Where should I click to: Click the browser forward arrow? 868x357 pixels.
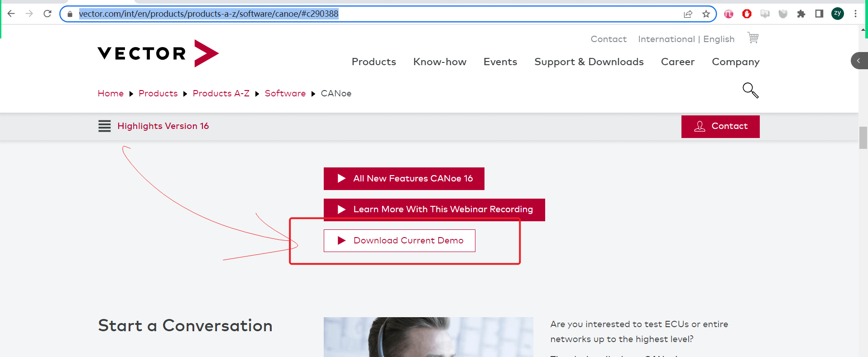point(29,14)
